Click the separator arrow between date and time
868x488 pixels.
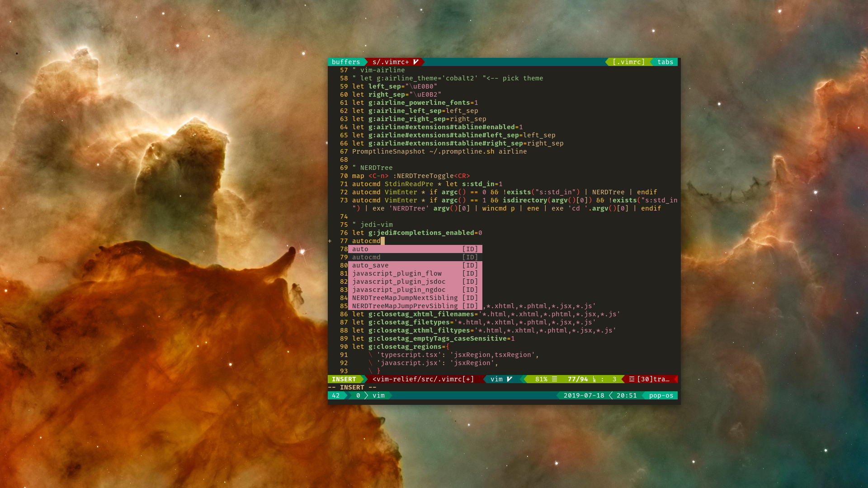coord(611,395)
